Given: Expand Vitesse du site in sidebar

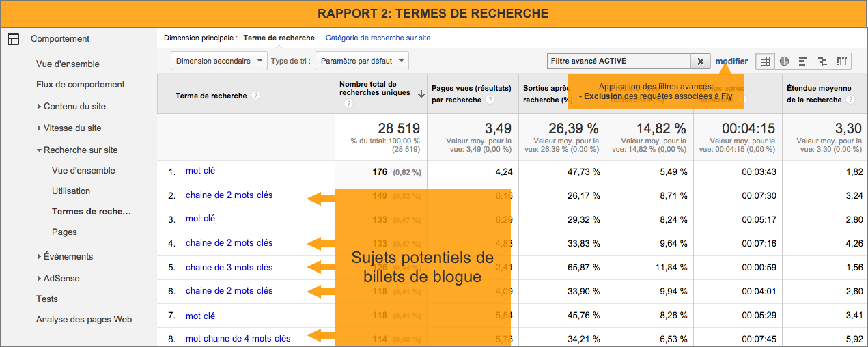Looking at the screenshot, I should 39,128.
